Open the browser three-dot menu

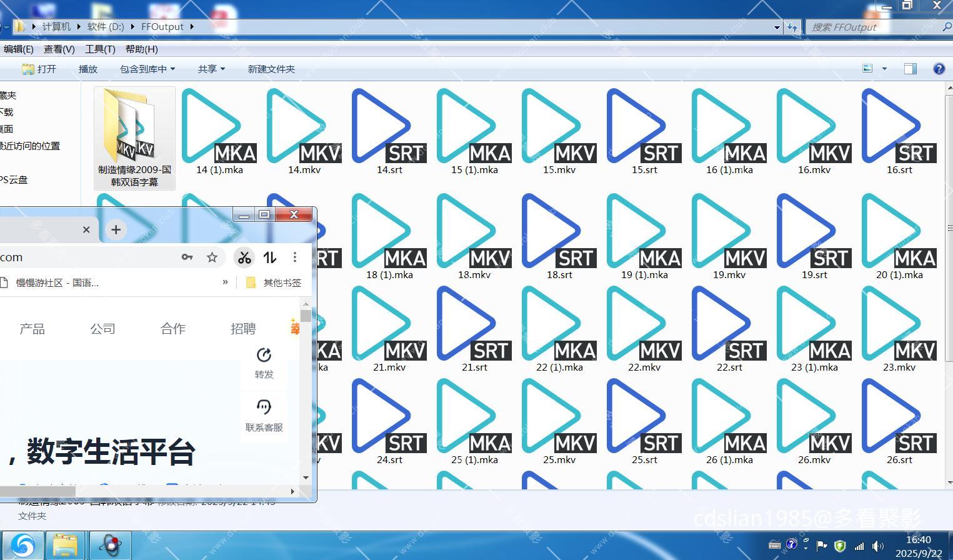(x=295, y=257)
